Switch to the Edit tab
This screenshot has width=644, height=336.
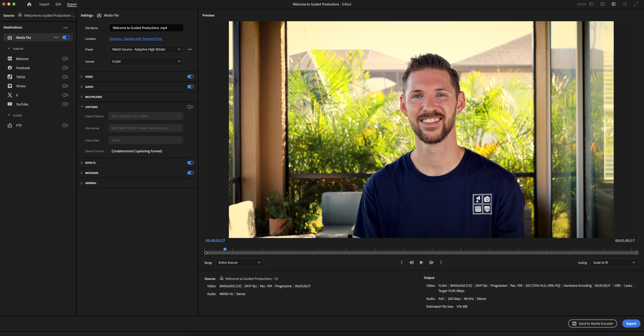tap(58, 4)
